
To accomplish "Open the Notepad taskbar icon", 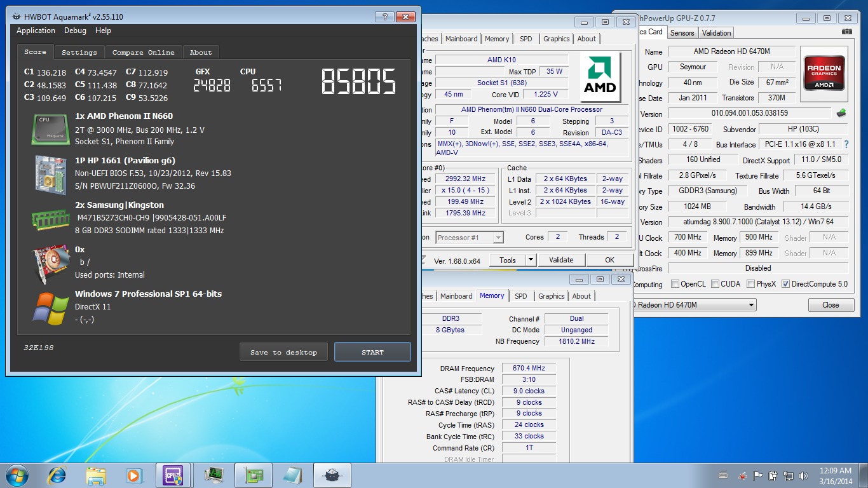I will pos(292,475).
